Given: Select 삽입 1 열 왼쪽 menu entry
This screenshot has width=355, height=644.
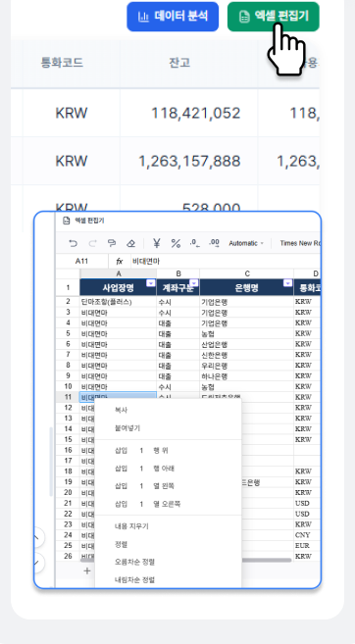Looking at the screenshot, I should pos(168,486).
